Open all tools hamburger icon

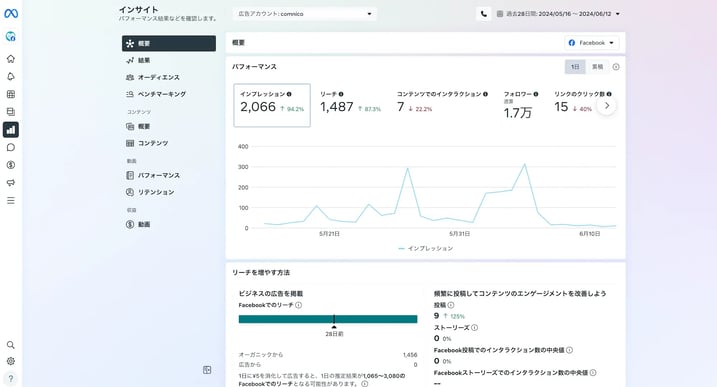point(11,200)
